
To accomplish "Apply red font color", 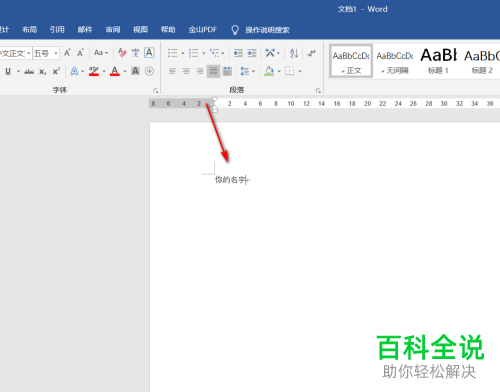I will click(x=115, y=71).
